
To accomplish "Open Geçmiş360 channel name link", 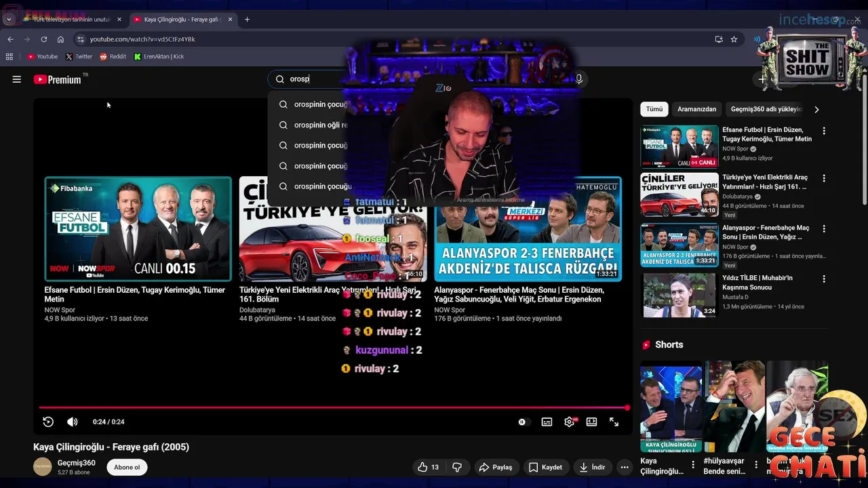I will click(x=76, y=463).
